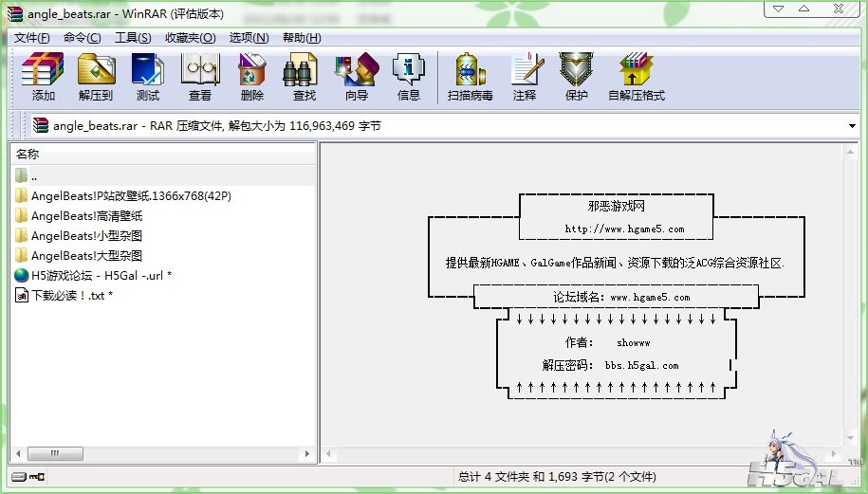Click the 论坛域名: www.hgame5.com line
The width and height of the screenshot is (868, 494).
click(621, 297)
